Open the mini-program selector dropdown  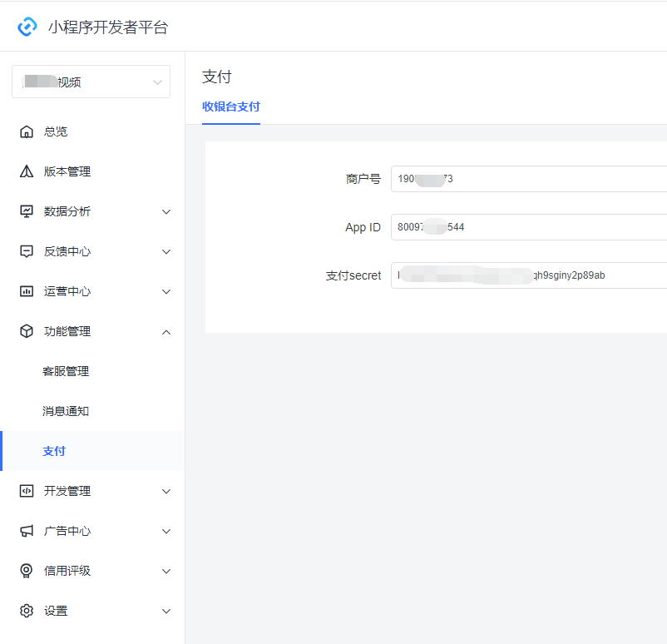(91, 82)
